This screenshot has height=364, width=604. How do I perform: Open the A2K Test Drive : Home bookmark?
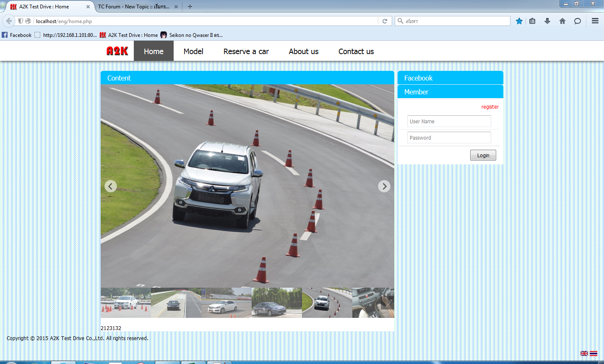point(129,35)
